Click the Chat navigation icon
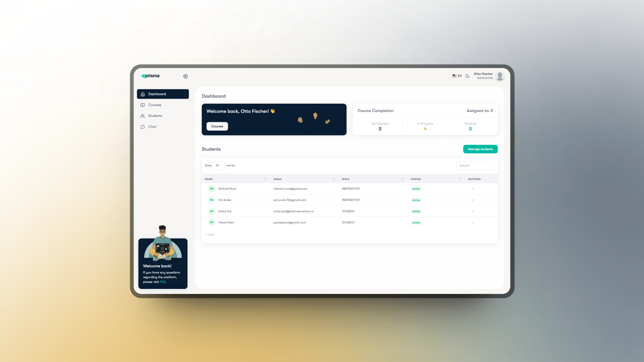The height and width of the screenshot is (362, 644). pyautogui.click(x=143, y=126)
